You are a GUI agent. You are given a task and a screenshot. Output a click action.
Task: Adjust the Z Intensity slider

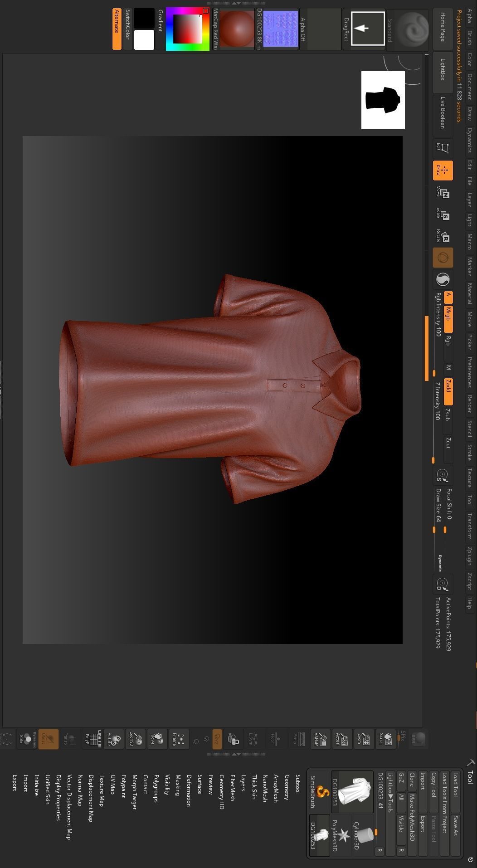435,422
